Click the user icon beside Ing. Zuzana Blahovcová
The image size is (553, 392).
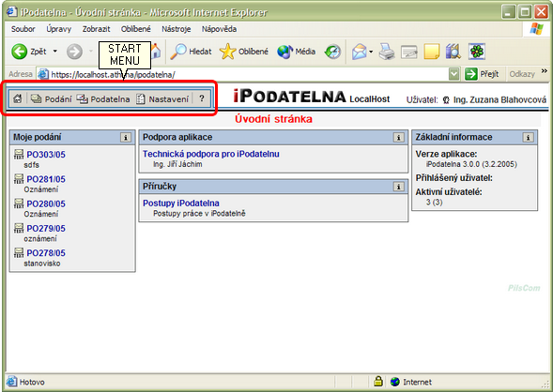click(446, 100)
